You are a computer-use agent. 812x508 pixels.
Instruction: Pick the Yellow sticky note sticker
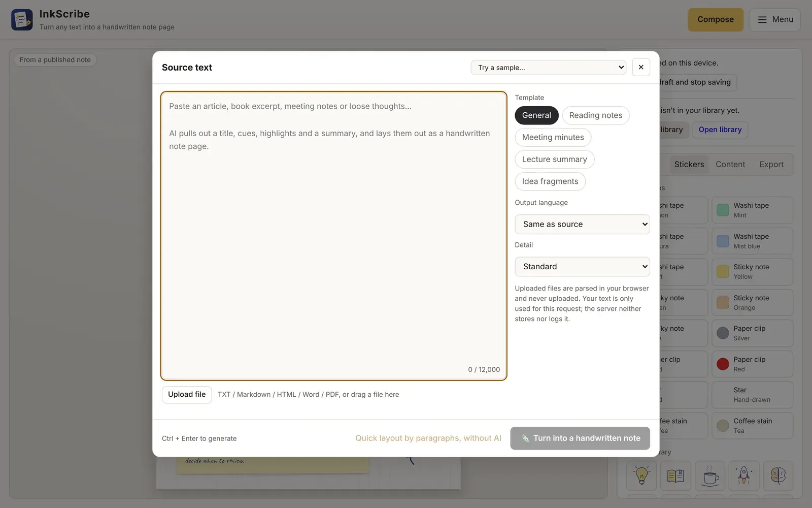coord(753,272)
